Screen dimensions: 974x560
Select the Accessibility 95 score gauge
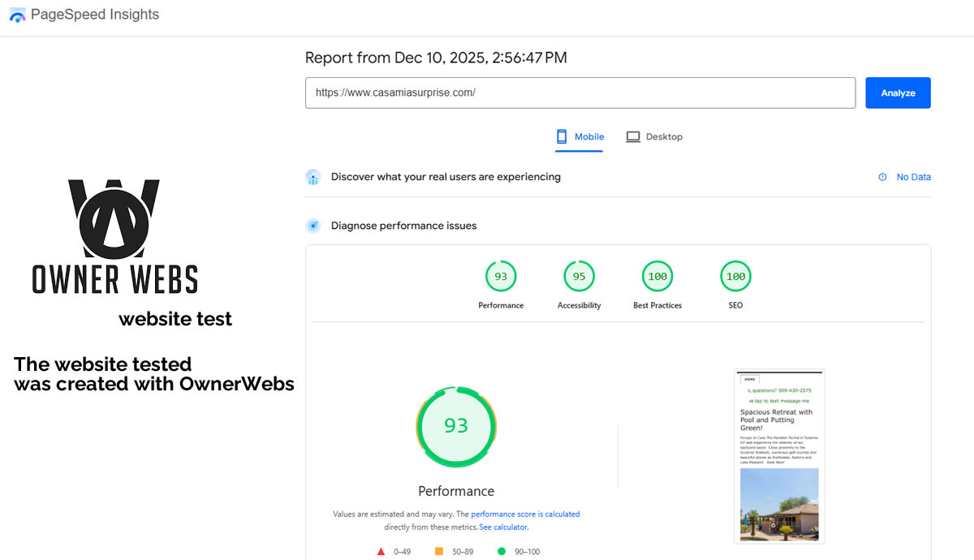coord(579,277)
